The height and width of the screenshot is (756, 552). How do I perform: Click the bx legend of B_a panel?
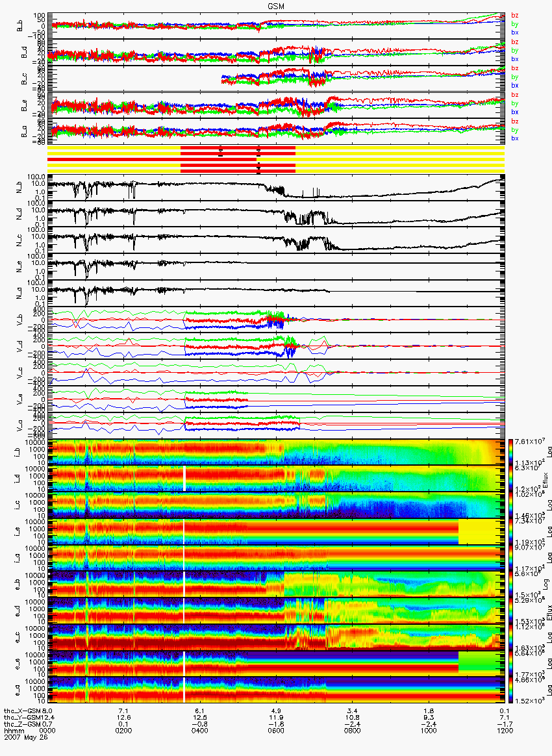pos(515,138)
